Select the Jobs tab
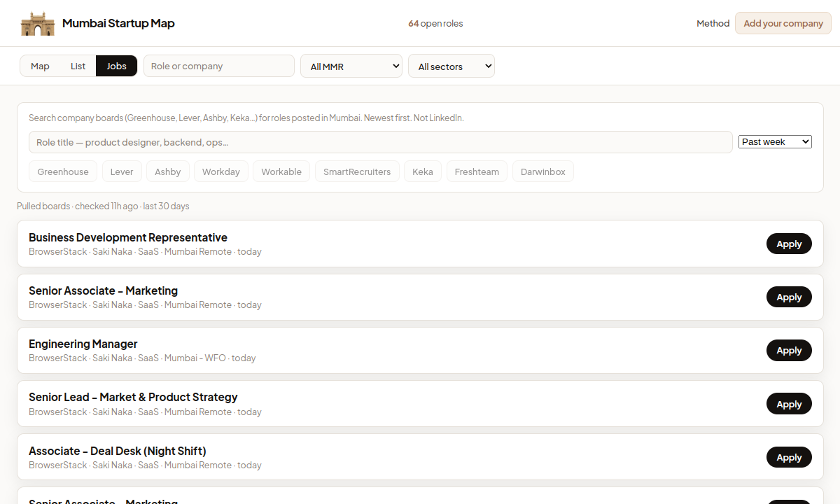 click(117, 66)
